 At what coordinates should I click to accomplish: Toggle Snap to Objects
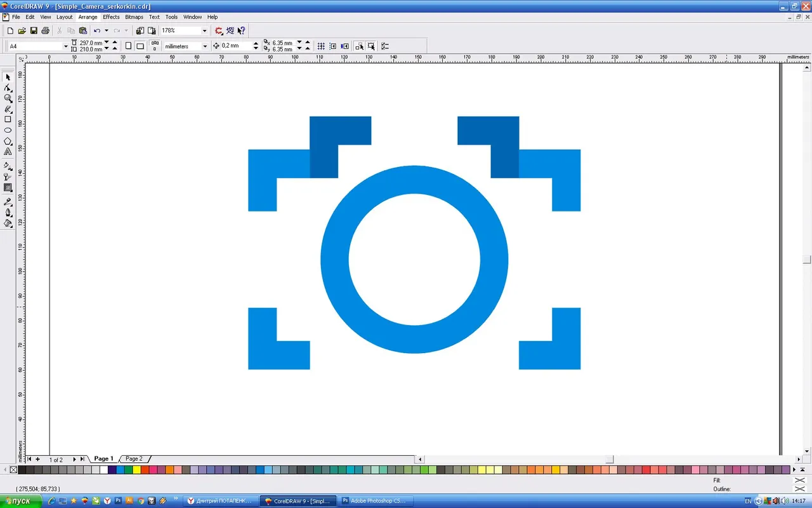(x=345, y=46)
